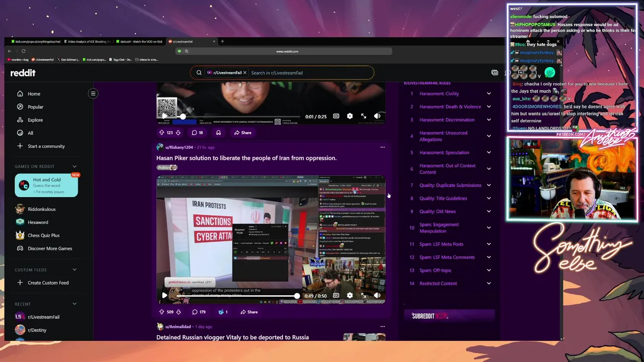
Task: Open award count on Hasan Piker post
Action: pyautogui.click(x=223, y=312)
